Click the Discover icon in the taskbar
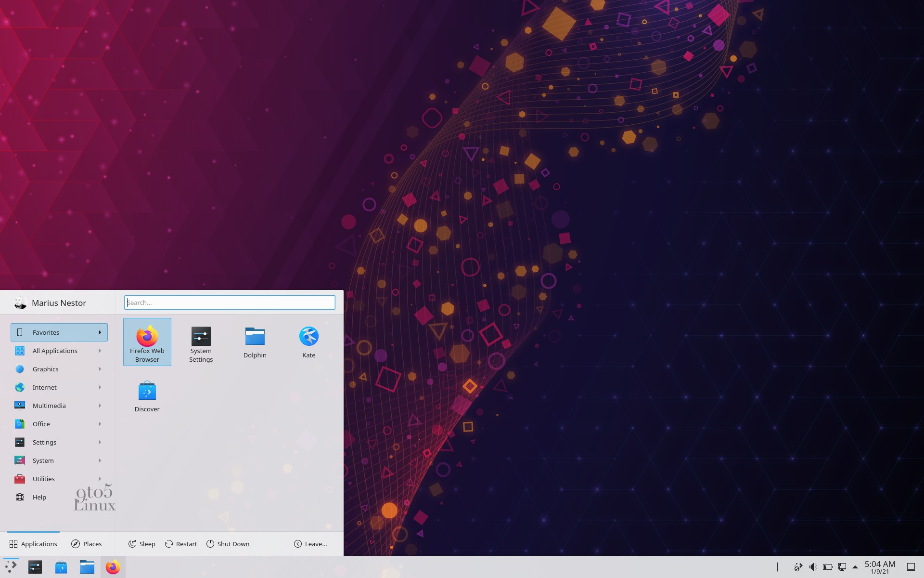The width and height of the screenshot is (924, 578). point(61,567)
